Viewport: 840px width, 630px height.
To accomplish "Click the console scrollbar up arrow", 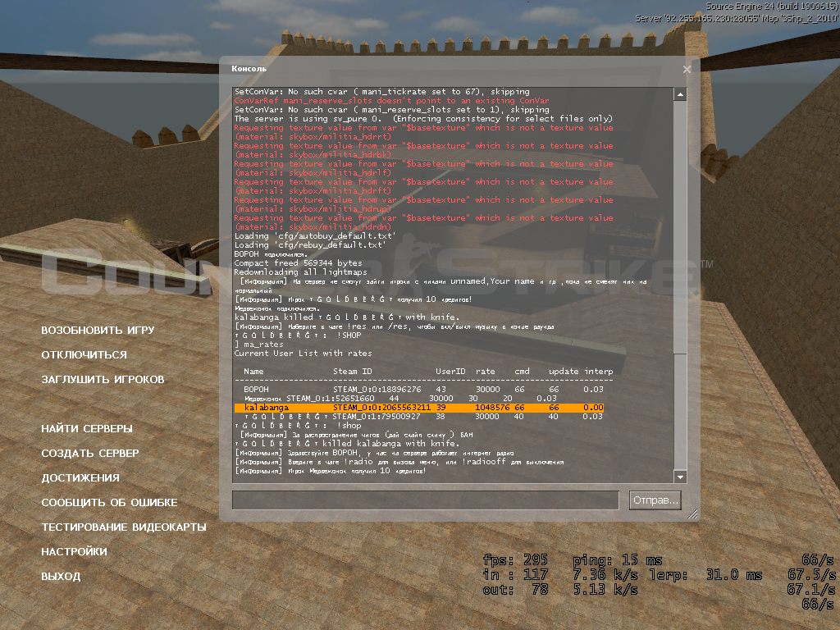I will [680, 94].
